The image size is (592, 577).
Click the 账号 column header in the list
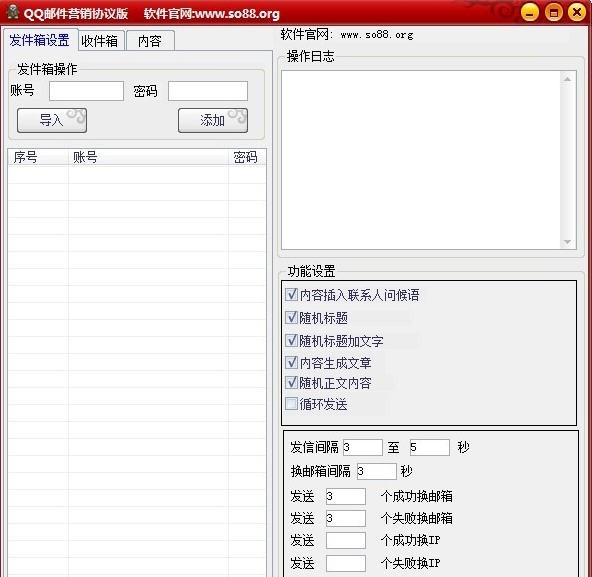[148, 157]
